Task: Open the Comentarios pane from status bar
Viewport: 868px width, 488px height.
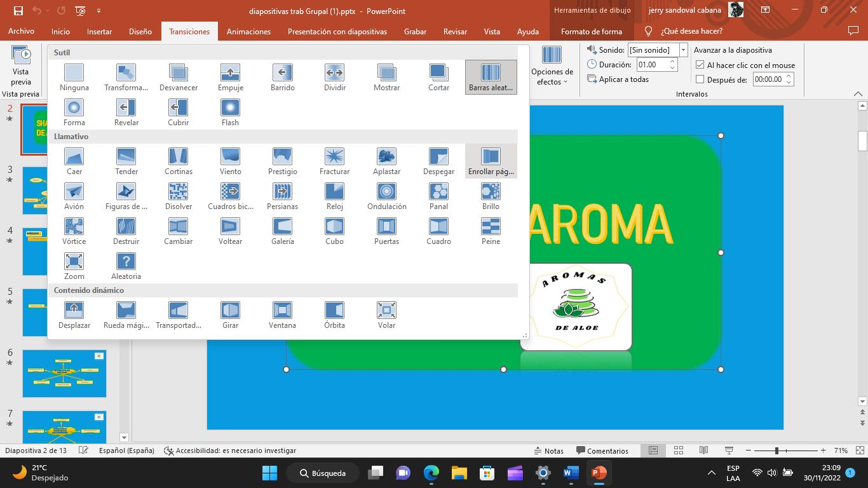Action: tap(602, 451)
